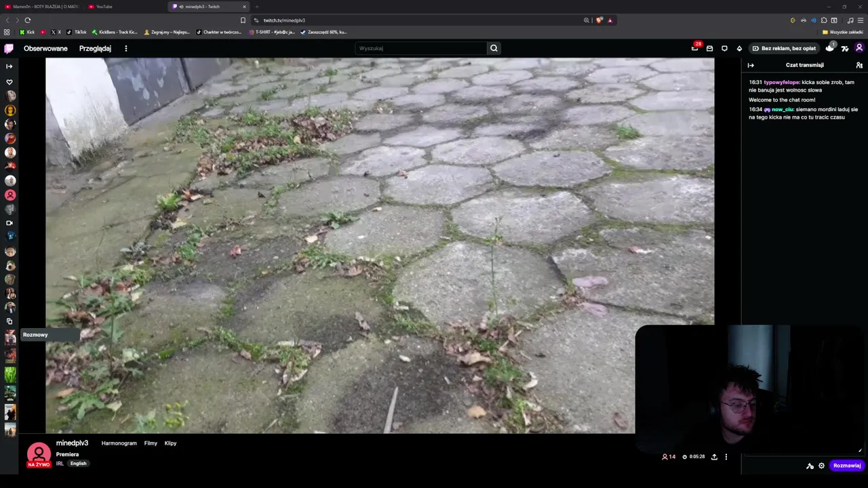Open the extension icon with badge 1
The height and width of the screenshot is (488, 868).
point(830,47)
